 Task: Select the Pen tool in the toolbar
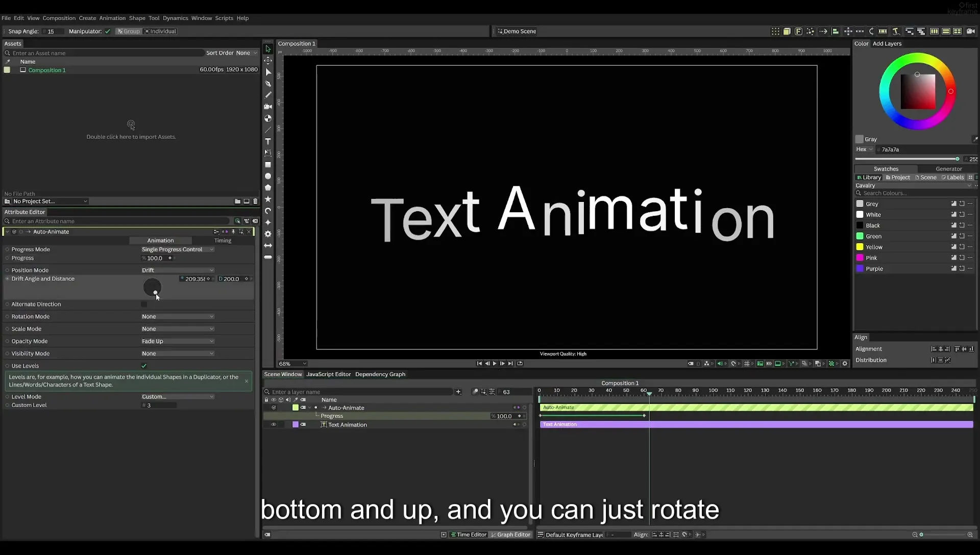[x=268, y=84]
